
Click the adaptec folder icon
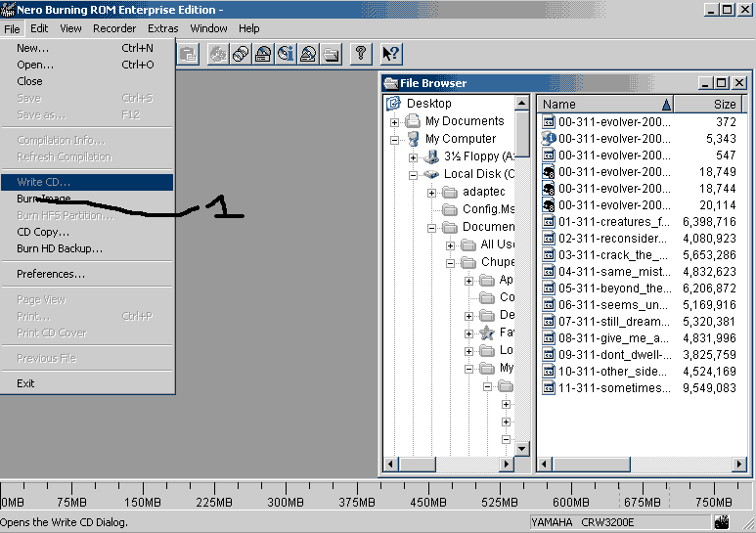pyautogui.click(x=450, y=192)
